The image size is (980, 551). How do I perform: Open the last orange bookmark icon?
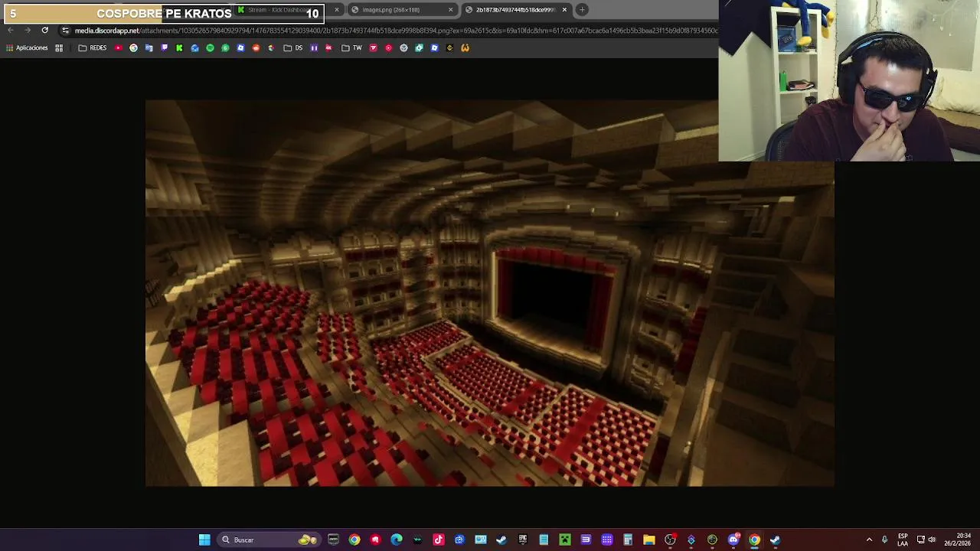[x=465, y=47]
